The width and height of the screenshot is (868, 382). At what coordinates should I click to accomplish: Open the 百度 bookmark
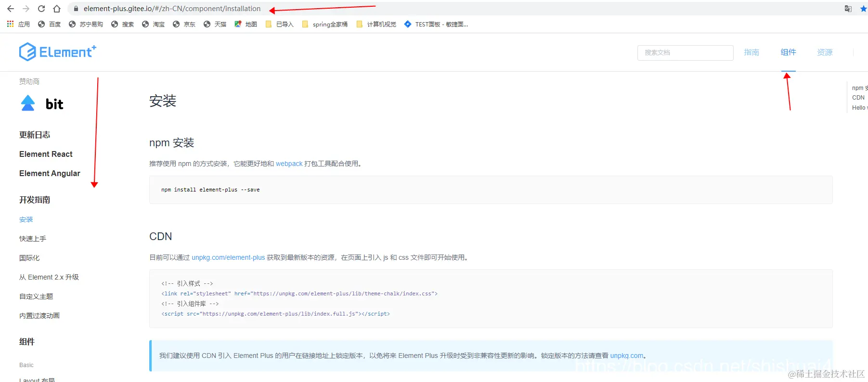50,24
